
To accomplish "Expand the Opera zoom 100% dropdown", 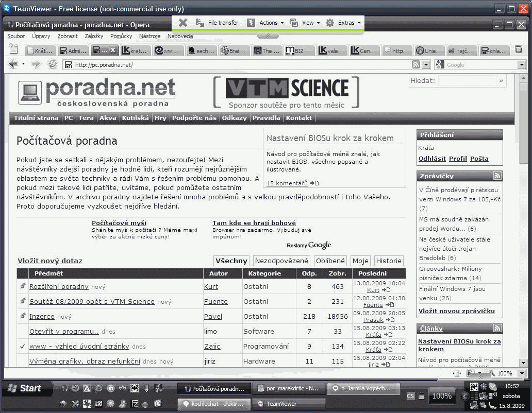I will tap(522, 373).
